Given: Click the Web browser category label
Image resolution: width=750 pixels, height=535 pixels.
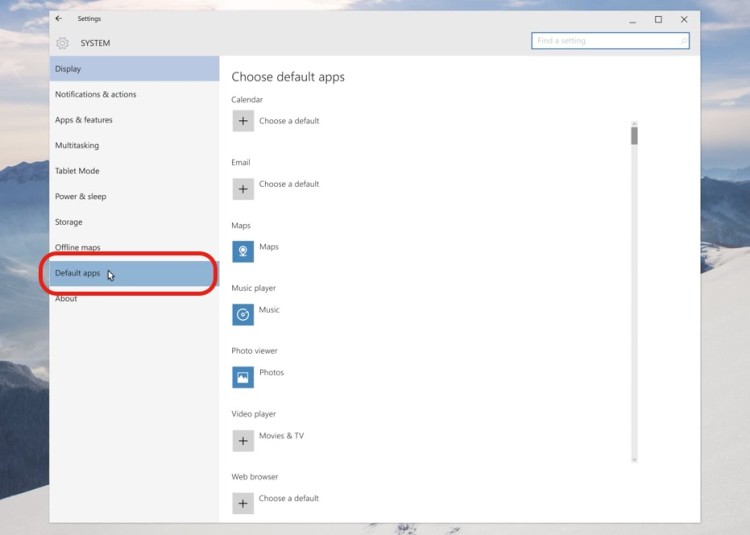Looking at the screenshot, I should tap(254, 477).
